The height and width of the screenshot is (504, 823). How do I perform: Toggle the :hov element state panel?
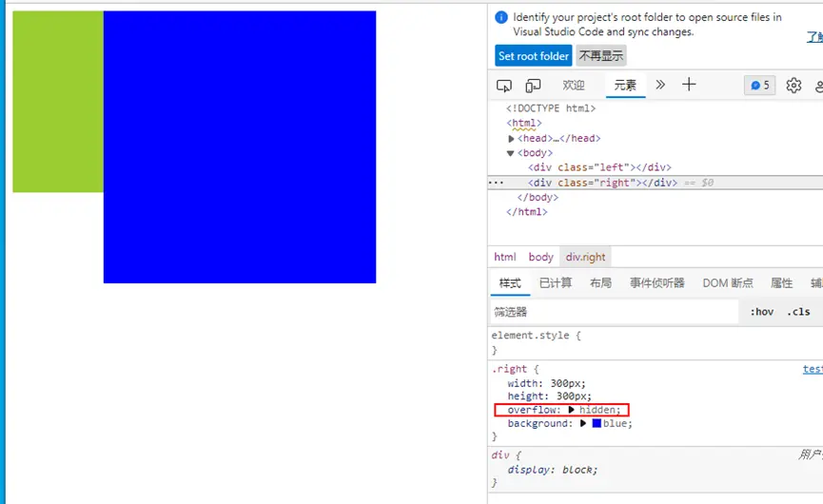coord(761,312)
